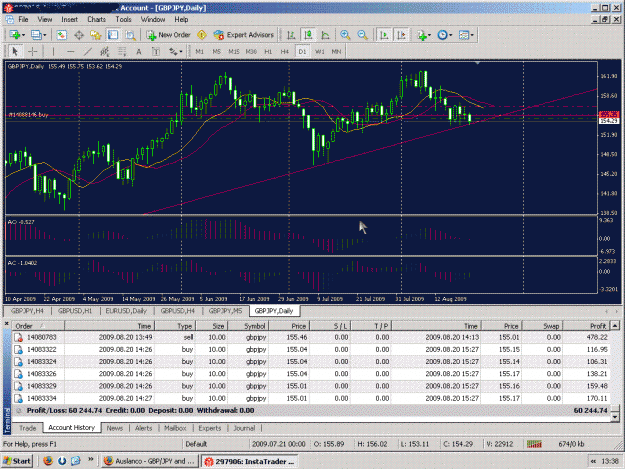The height and width of the screenshot is (469, 625).
Task: Open the Market Watch window icon
Action: (61, 35)
